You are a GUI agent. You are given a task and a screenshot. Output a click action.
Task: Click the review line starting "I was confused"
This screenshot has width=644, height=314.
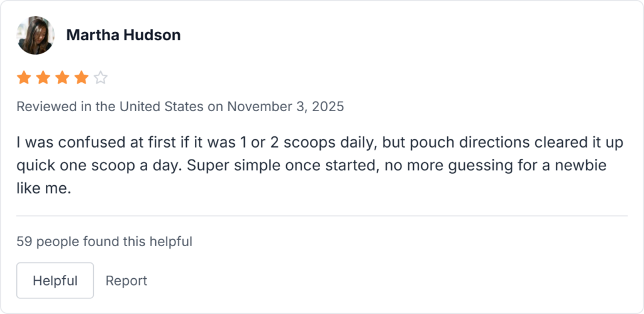tap(319, 143)
